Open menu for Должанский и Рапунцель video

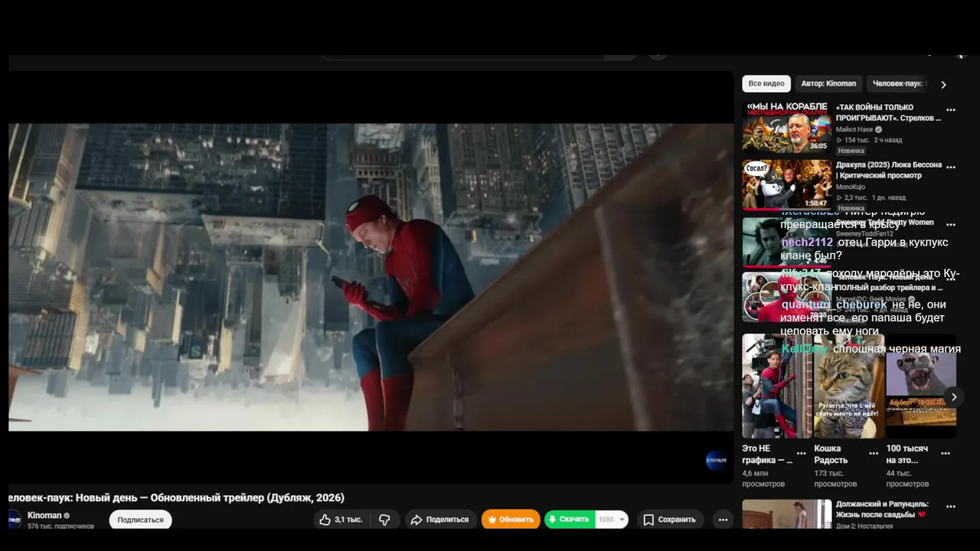[x=951, y=507]
